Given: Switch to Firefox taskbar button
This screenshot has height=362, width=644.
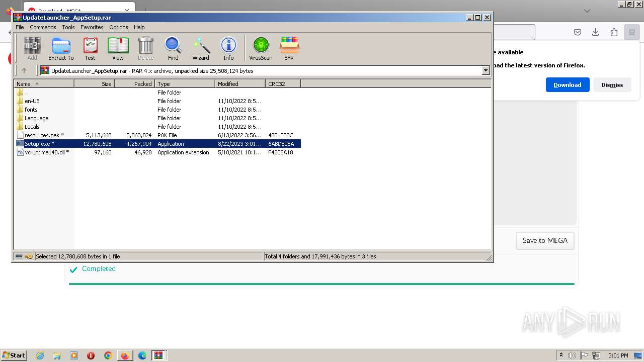Looking at the screenshot, I should (125, 355).
